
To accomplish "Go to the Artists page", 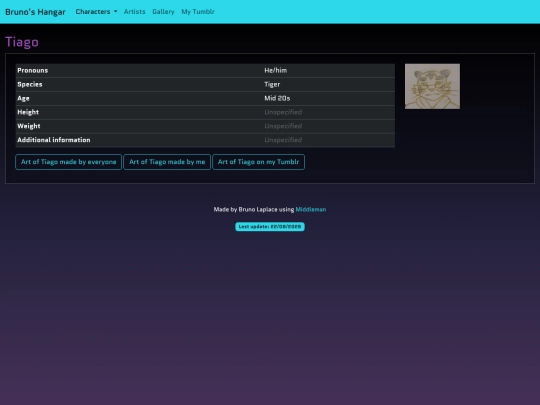I will 134,12.
